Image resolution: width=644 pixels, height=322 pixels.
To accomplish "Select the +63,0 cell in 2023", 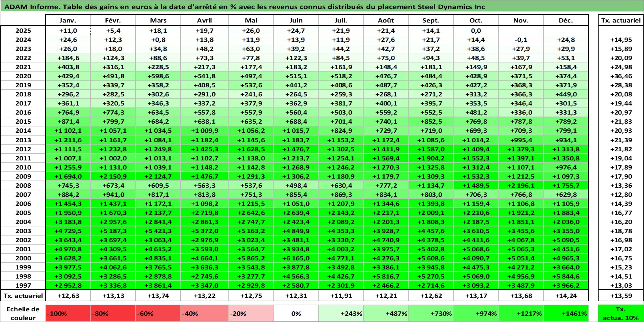I will (x=251, y=49).
